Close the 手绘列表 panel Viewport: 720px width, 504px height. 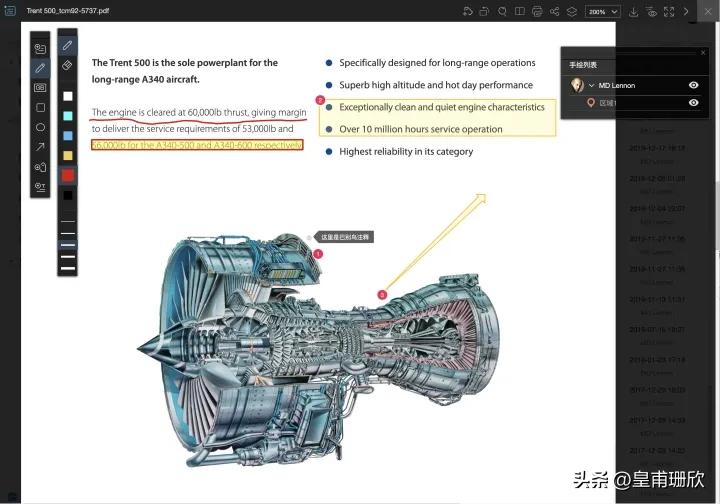[x=703, y=53]
